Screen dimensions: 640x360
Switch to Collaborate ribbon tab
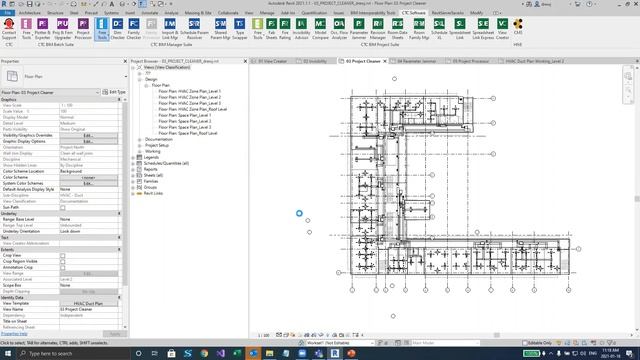tap(228, 13)
